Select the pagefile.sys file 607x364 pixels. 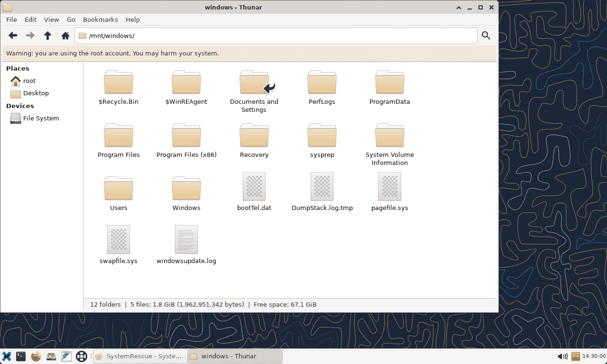[390, 191]
